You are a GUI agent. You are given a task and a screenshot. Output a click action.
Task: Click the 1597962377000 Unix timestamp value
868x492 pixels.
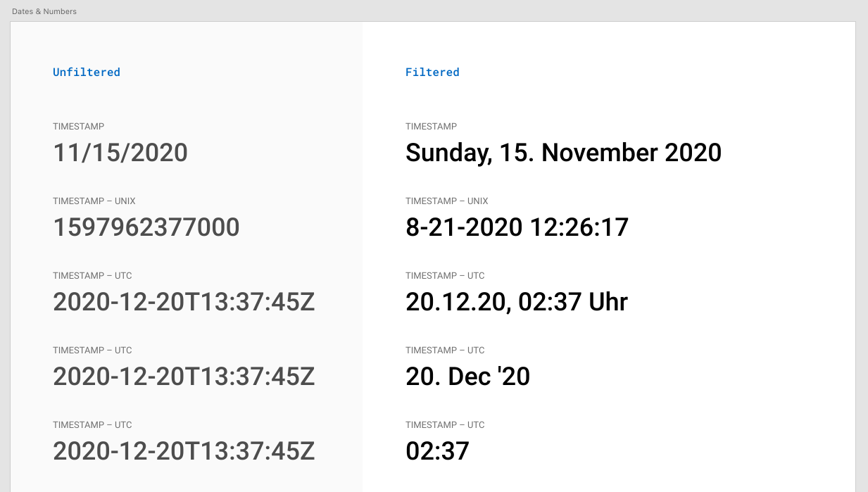pos(146,227)
